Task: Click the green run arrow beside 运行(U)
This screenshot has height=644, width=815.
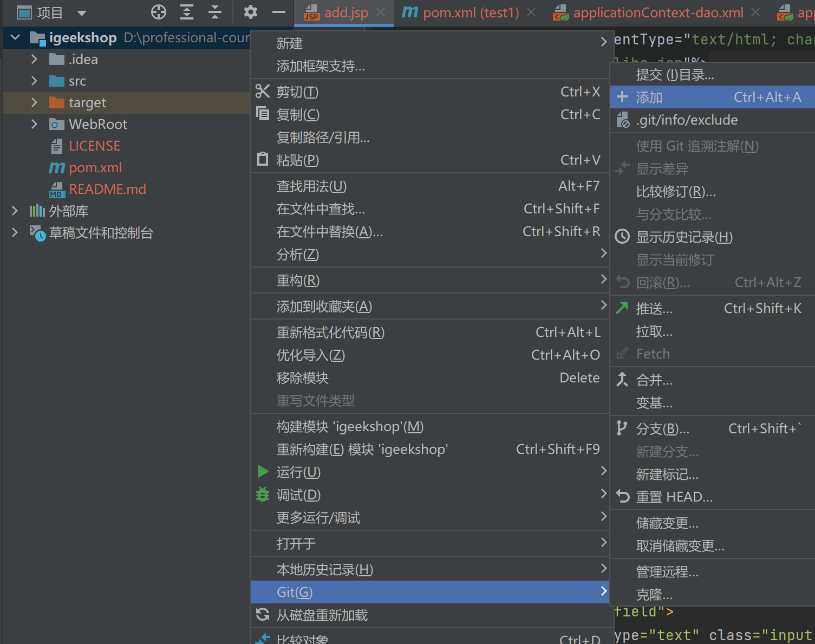Action: click(263, 471)
